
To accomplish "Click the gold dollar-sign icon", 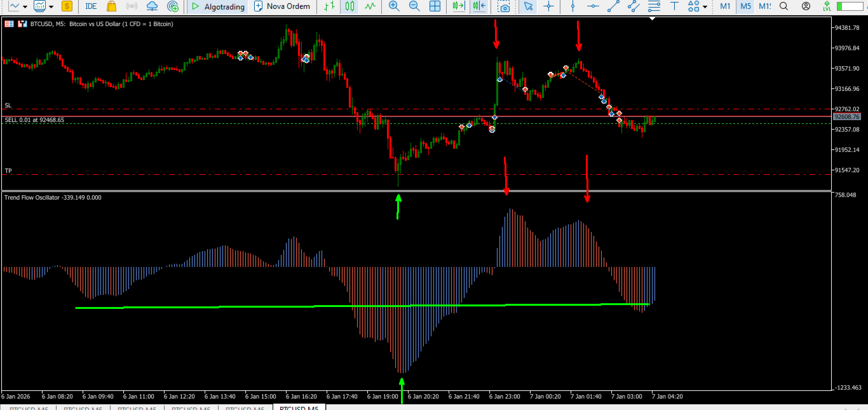I will (x=67, y=6).
